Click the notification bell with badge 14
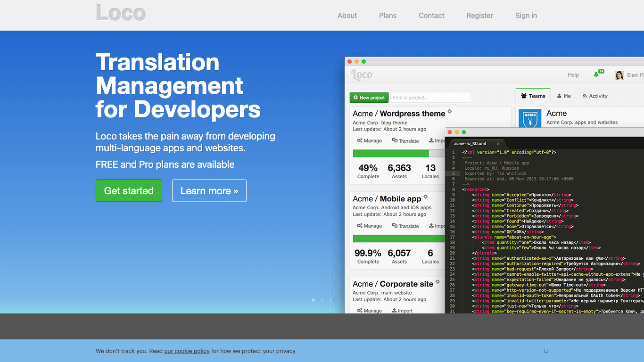The width and height of the screenshot is (644, 362). pos(598,74)
